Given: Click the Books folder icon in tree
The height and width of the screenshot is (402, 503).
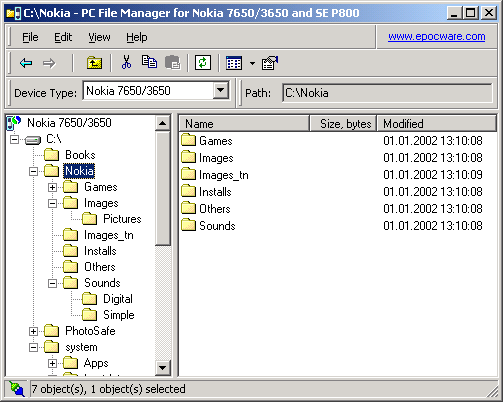Looking at the screenshot, I should [52, 155].
